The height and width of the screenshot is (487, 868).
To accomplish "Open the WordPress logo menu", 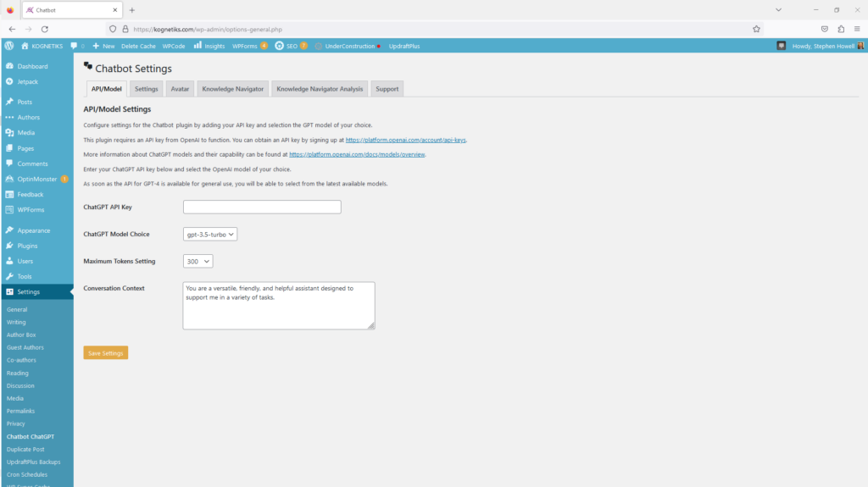I will point(8,46).
